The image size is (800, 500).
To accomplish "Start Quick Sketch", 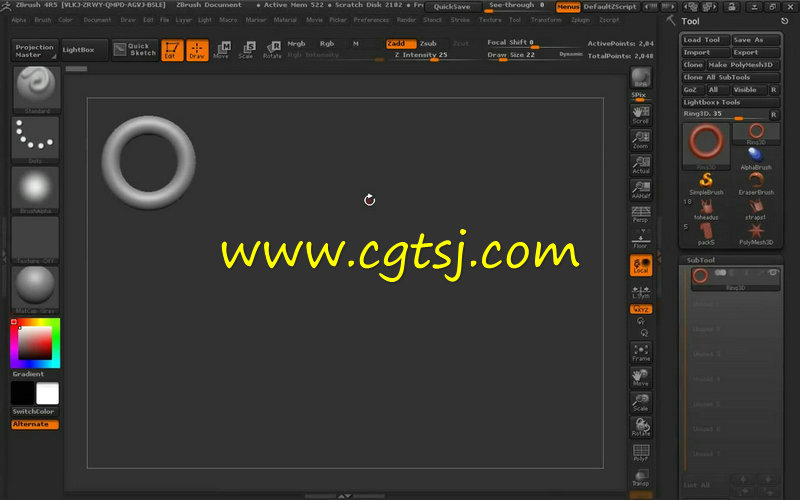I will [x=135, y=50].
